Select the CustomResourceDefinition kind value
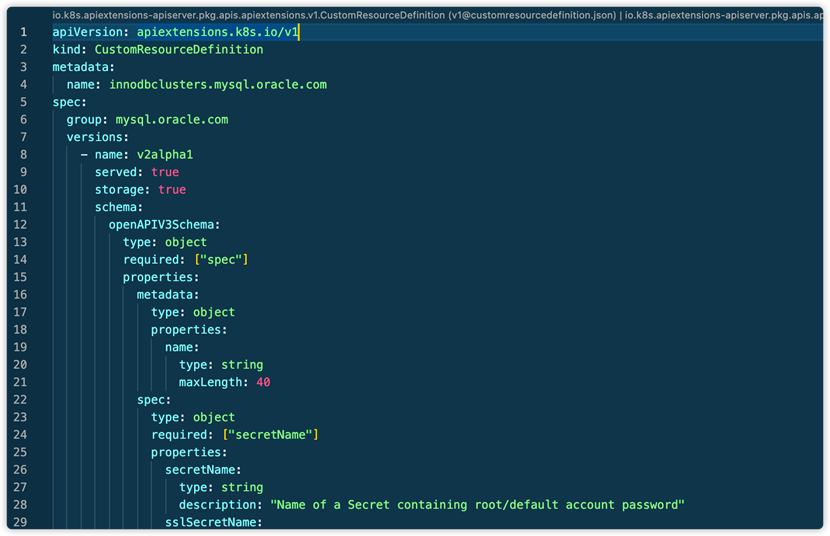Image resolution: width=830 pixels, height=536 pixels. click(179, 49)
